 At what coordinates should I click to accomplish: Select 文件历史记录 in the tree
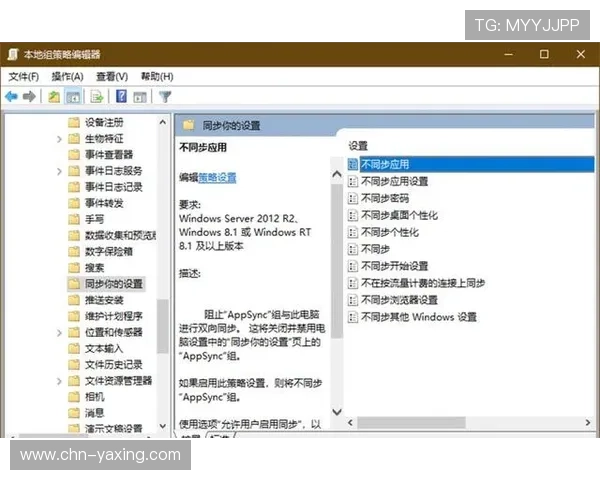click(114, 364)
